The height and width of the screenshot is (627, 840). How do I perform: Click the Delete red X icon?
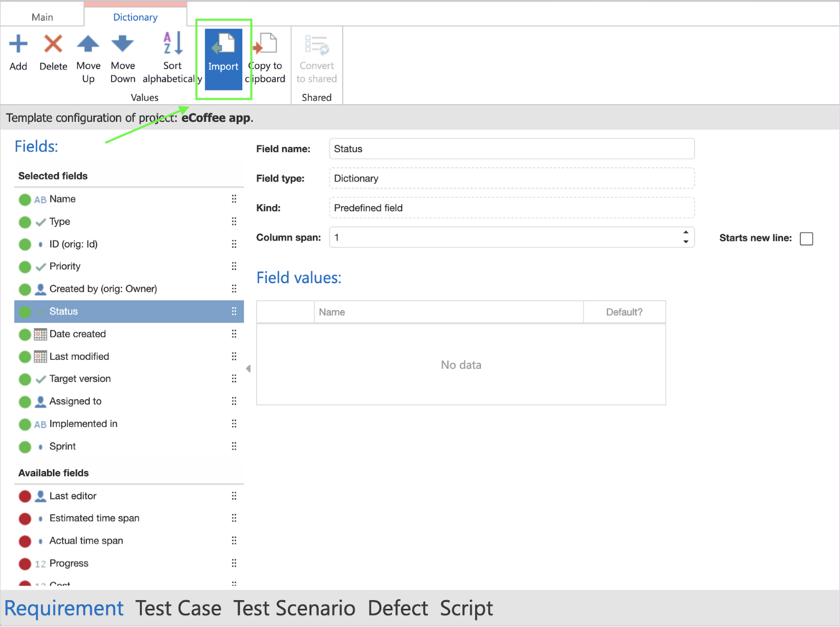point(53,45)
